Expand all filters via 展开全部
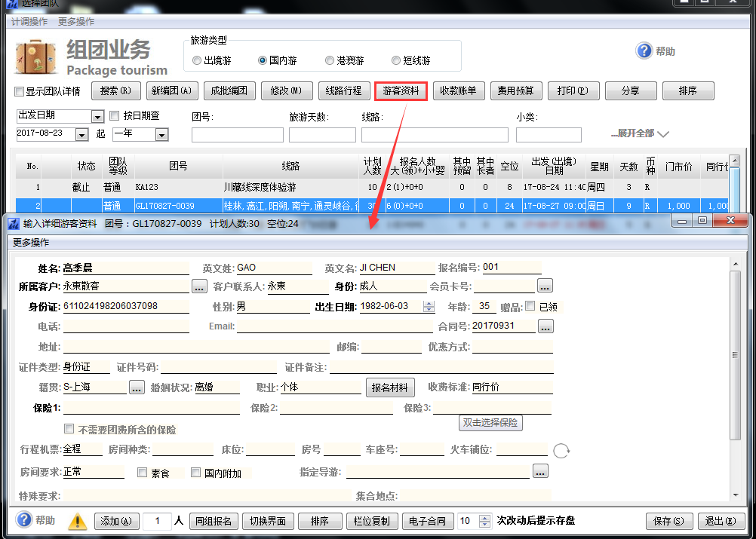 click(x=639, y=133)
